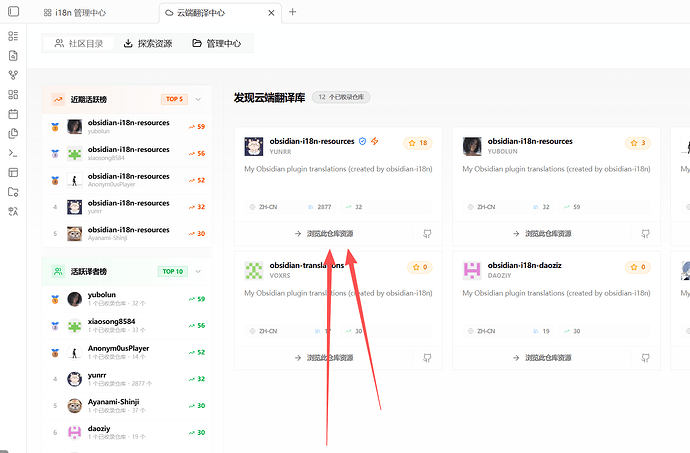Click the 2877 translations count on YUNRR card
Image resolution: width=690 pixels, height=453 pixels.
[320, 207]
